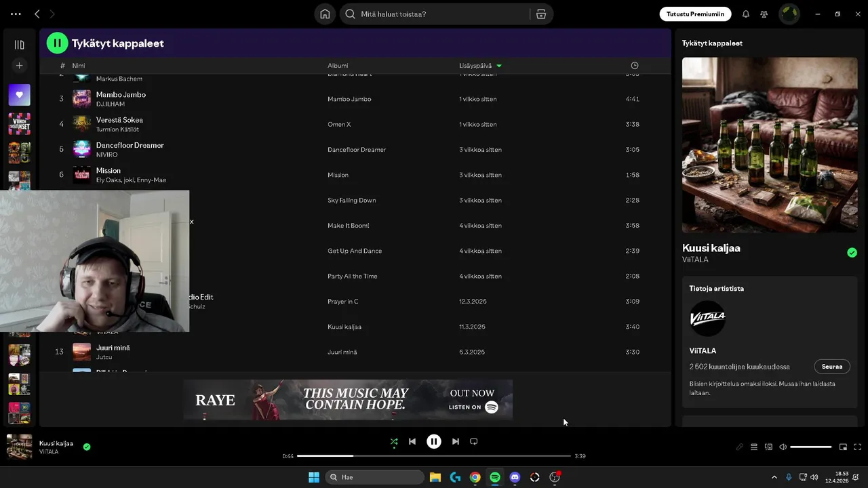Image resolution: width=868 pixels, height=488 pixels.
Task: Open Kuusi kaljaa title in right panel
Action: (x=711, y=248)
